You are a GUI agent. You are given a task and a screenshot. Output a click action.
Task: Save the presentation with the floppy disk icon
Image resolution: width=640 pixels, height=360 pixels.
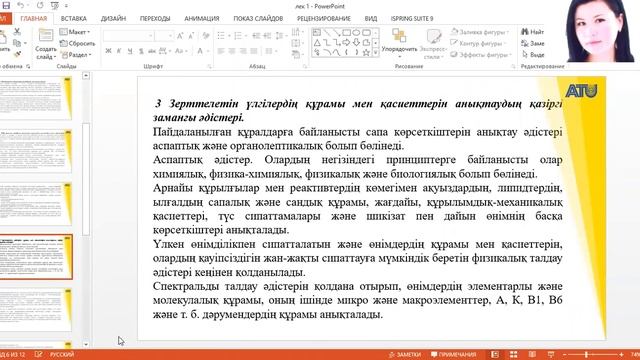[x=6, y=6]
